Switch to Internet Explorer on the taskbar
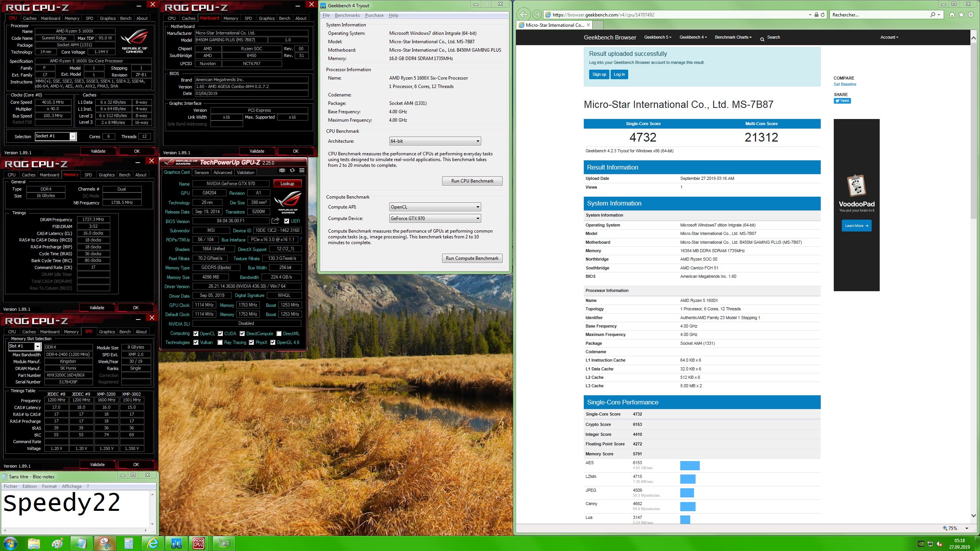 click(x=153, y=543)
